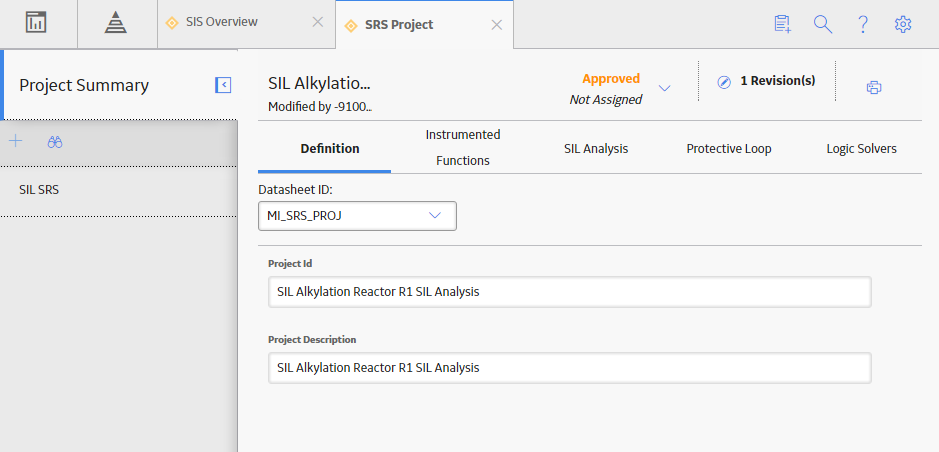Viewport: 939px width, 452px height.
Task: Switch to the SIL Analysis tab
Action: point(596,148)
